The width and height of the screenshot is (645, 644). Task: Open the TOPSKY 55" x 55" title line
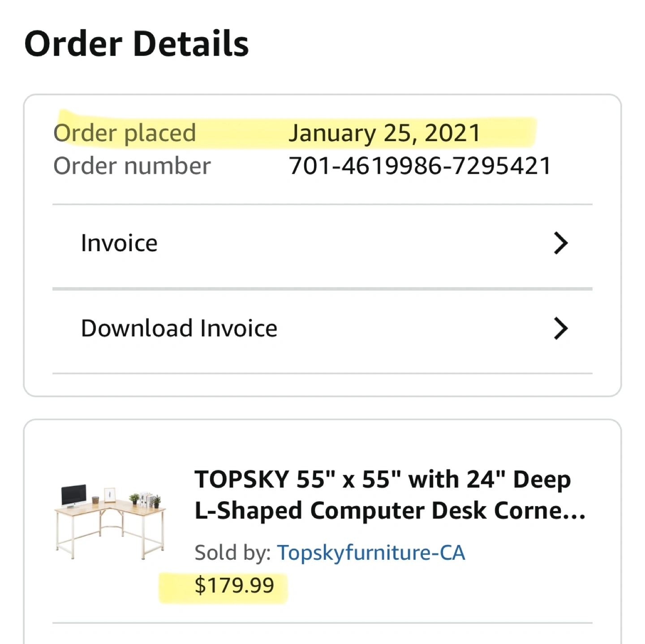383,480
